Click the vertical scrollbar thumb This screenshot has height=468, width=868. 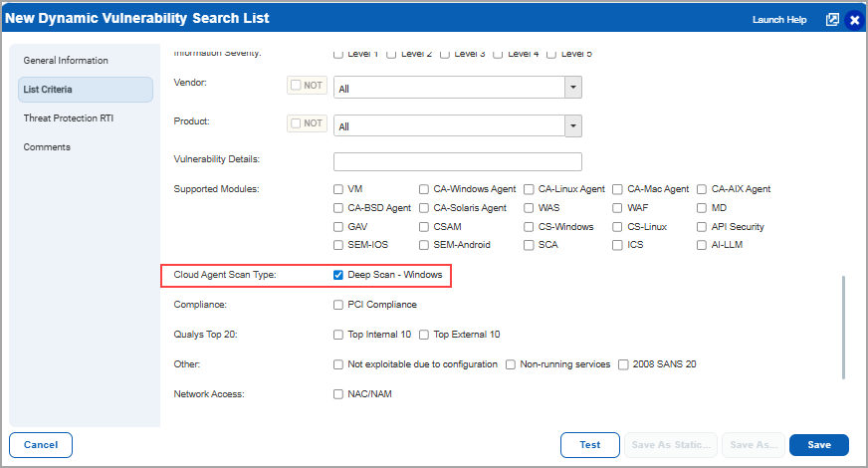pos(843,328)
